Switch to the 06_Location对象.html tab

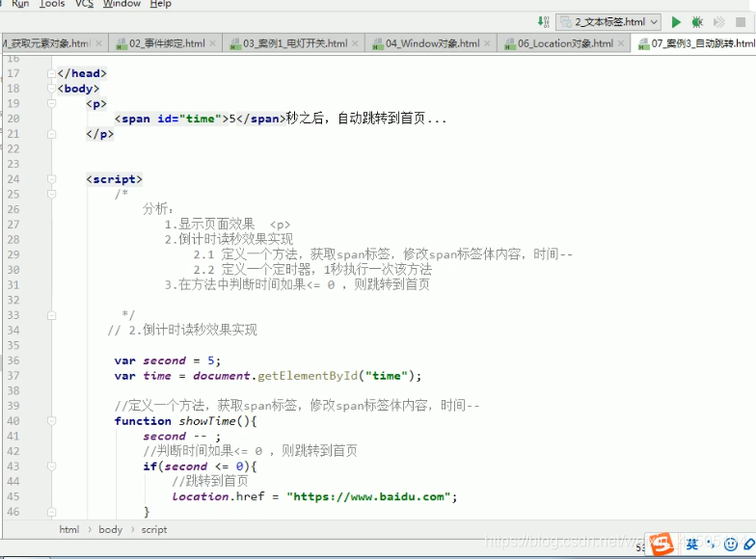point(565,43)
